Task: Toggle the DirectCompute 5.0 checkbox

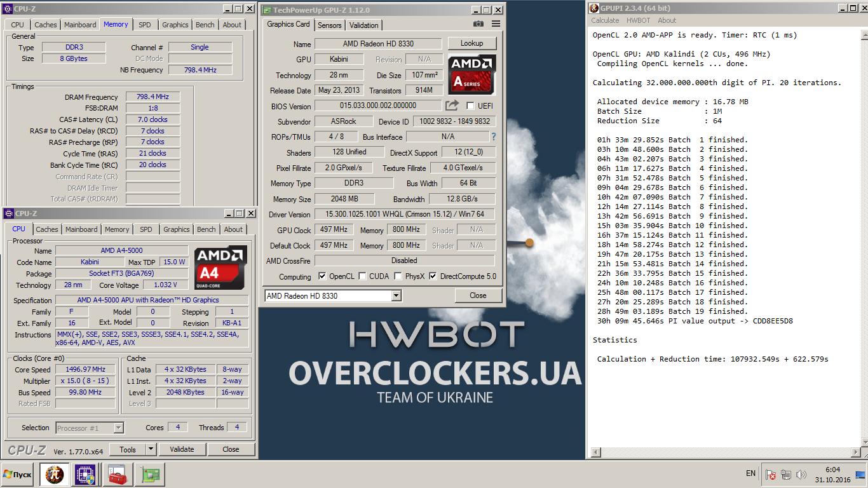Action: pos(433,276)
